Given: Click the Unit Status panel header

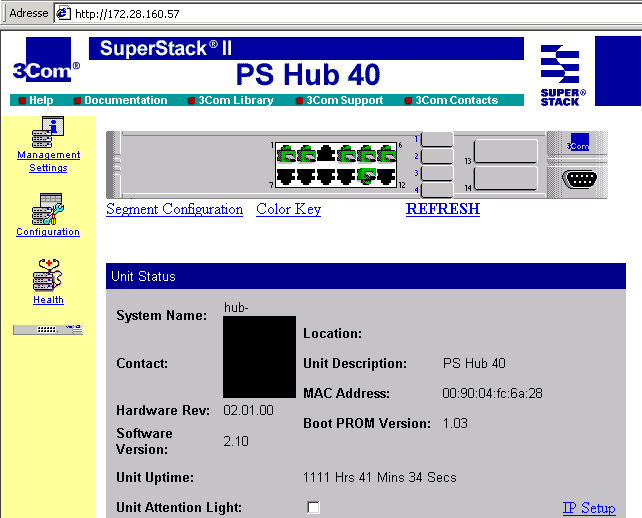Looking at the screenshot, I should click(x=366, y=276).
